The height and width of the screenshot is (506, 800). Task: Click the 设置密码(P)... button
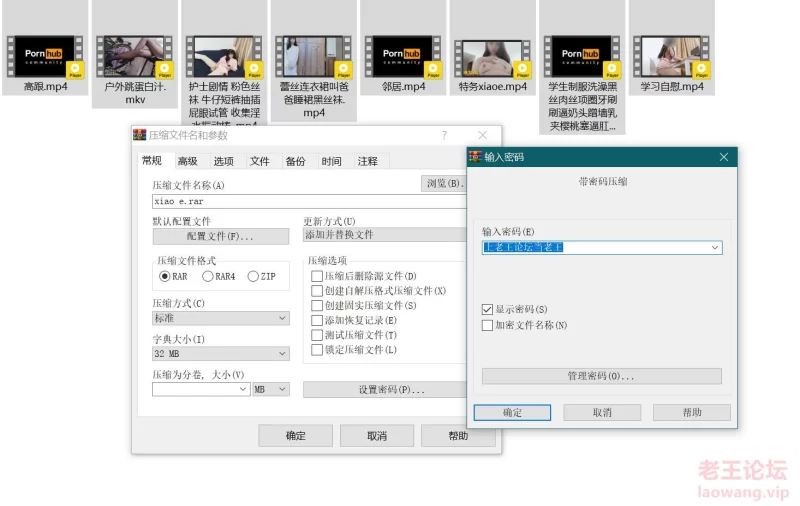pyautogui.click(x=385, y=390)
